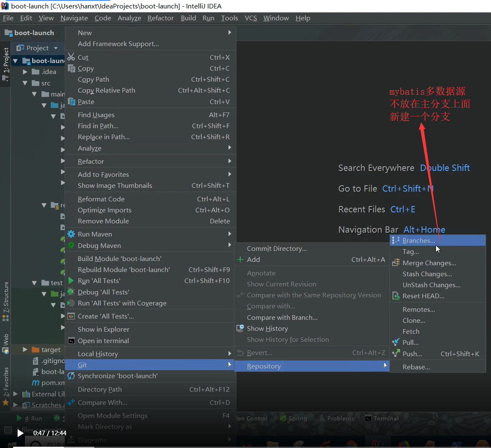Click the coverage icon for Run with Coverage

71,303
